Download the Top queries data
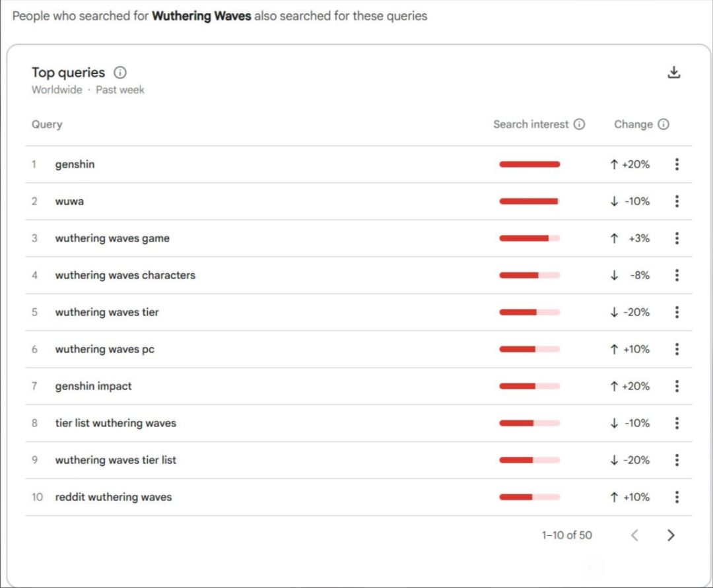 point(673,72)
